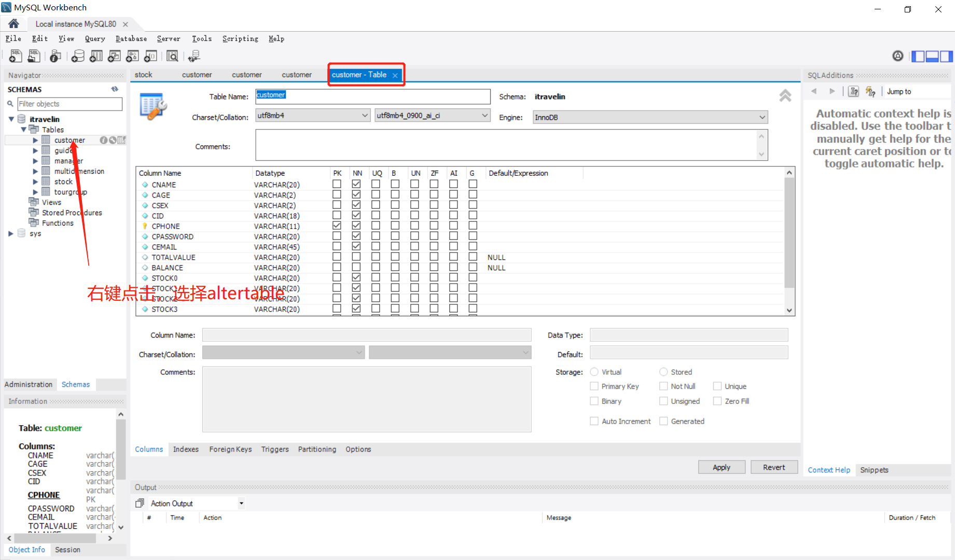Uncheck PK checkbox for CPHONE column

(337, 226)
